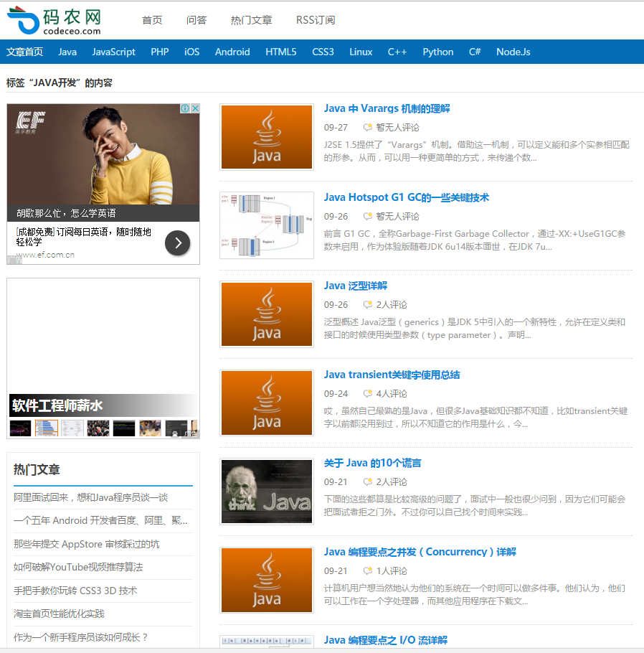The width and height of the screenshot is (644, 653).
Task: Open ad info icon on EF banner
Action: tap(185, 108)
